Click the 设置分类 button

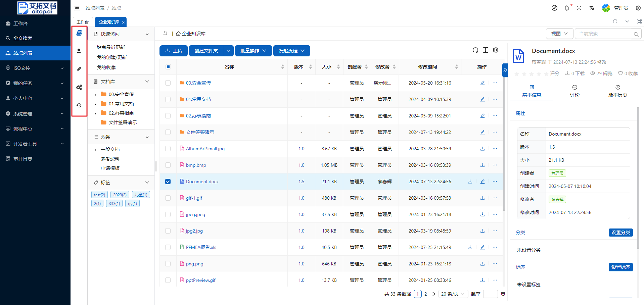(x=620, y=233)
